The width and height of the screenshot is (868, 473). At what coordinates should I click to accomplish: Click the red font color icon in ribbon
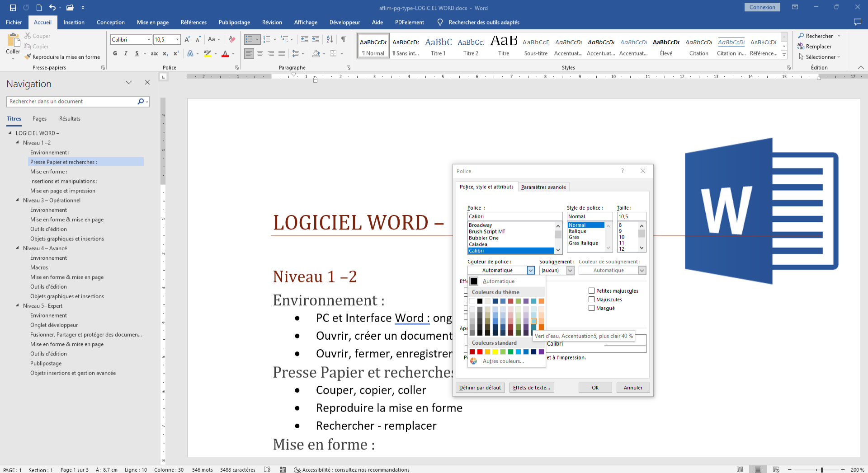coord(225,53)
